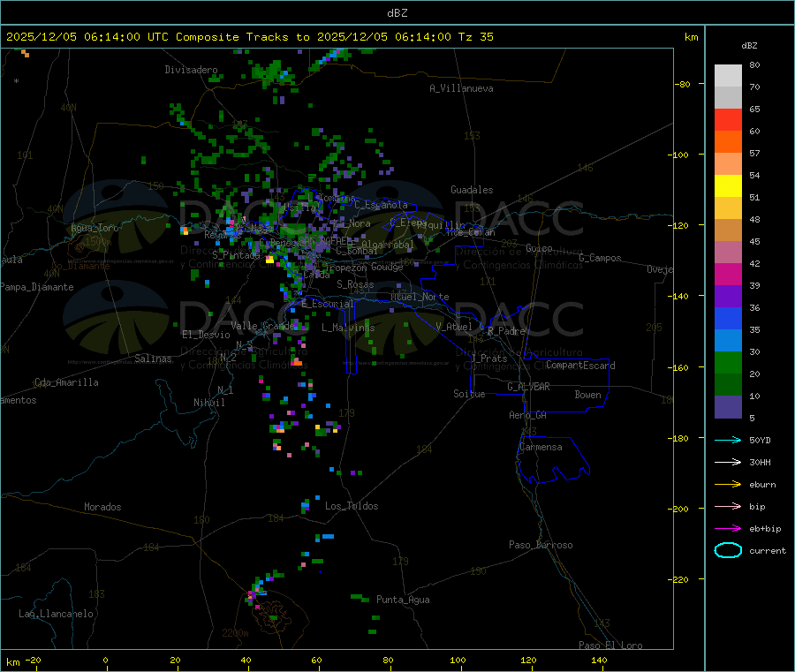The width and height of the screenshot is (795, 672).
Task: Click the CompantEscard map label
Action: (x=580, y=365)
